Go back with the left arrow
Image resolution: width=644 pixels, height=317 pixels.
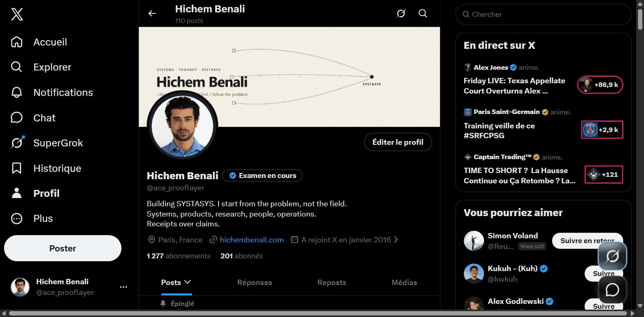click(x=152, y=14)
